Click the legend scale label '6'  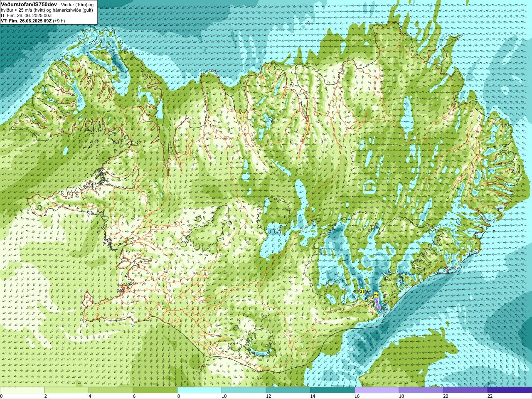coord(134,396)
